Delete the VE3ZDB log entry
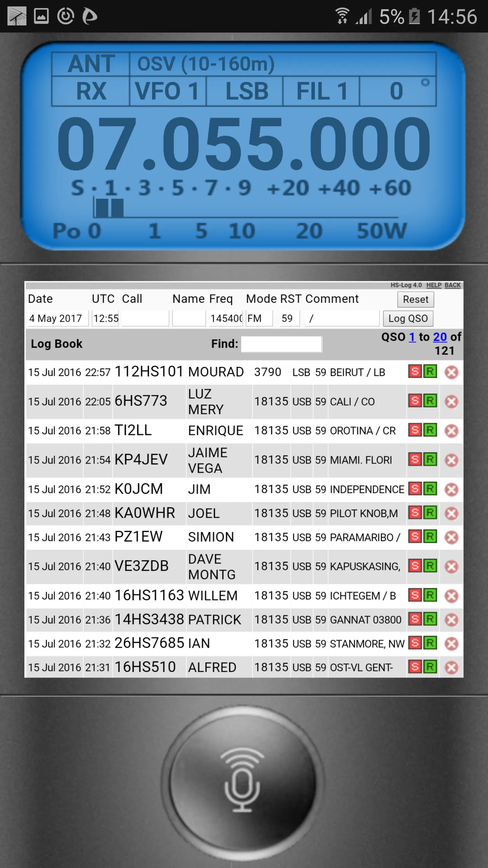 (x=451, y=567)
